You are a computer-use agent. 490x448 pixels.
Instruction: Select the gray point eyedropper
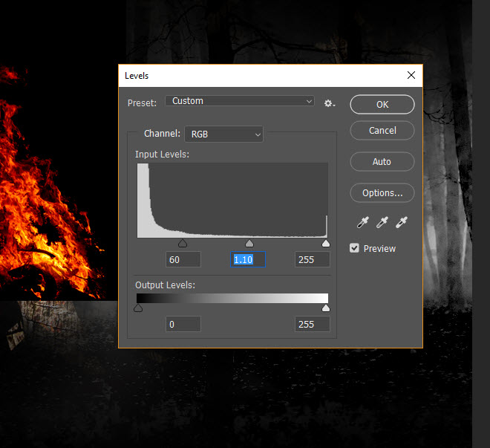click(382, 222)
